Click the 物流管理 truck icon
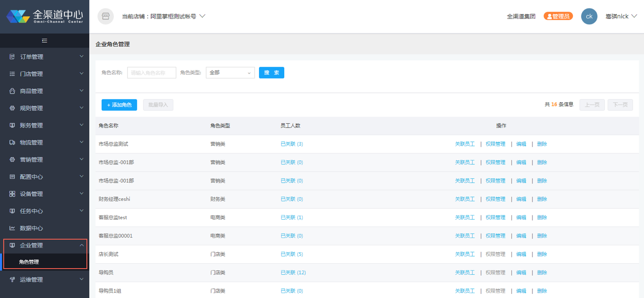The image size is (644, 298). 13,142
